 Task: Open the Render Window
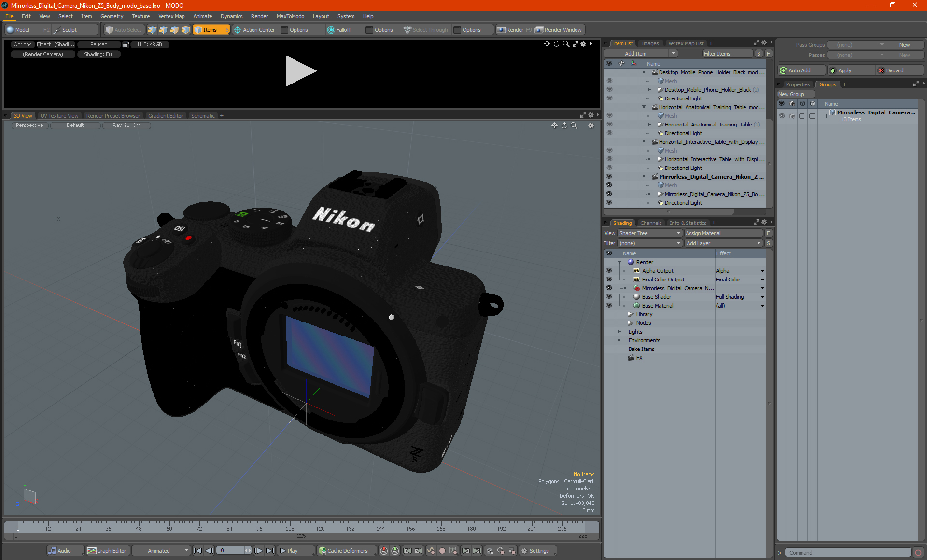tap(559, 30)
